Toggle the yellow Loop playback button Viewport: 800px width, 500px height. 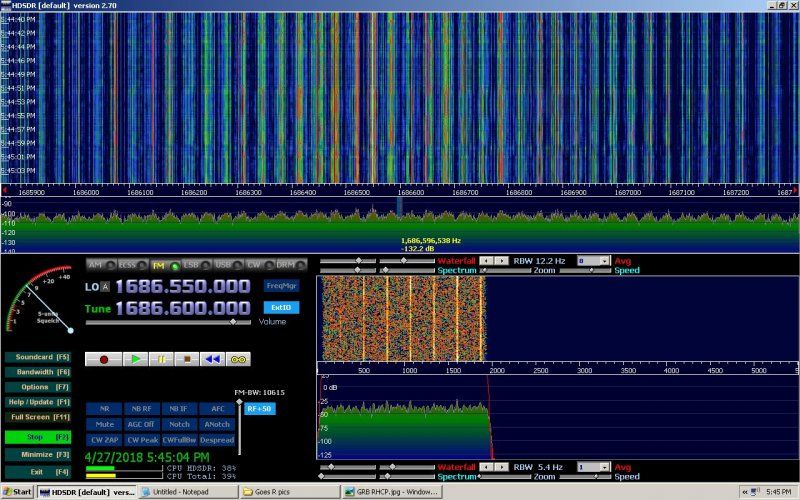(238, 359)
